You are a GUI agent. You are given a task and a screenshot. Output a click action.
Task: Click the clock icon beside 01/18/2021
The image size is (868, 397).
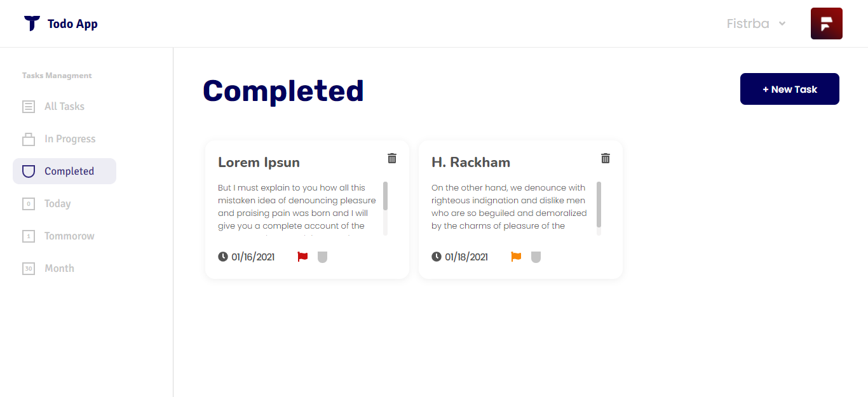[437, 257]
